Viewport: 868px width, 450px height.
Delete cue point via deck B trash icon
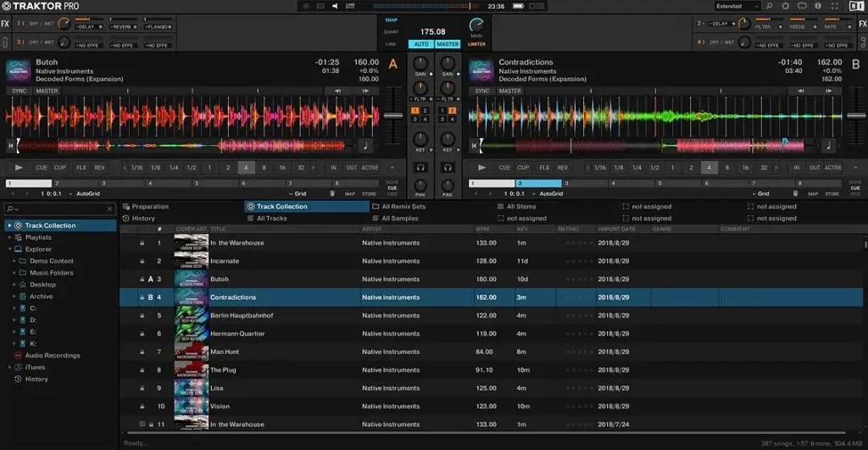click(x=795, y=194)
